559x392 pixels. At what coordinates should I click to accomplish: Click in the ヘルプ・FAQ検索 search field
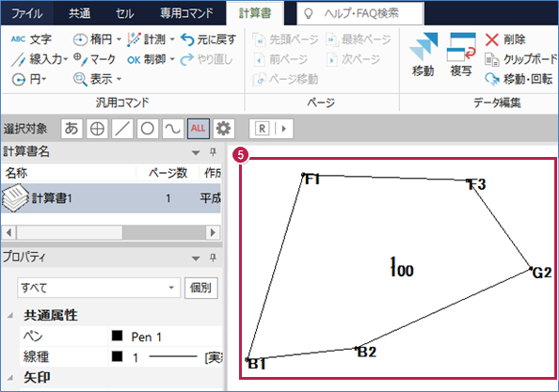360,13
